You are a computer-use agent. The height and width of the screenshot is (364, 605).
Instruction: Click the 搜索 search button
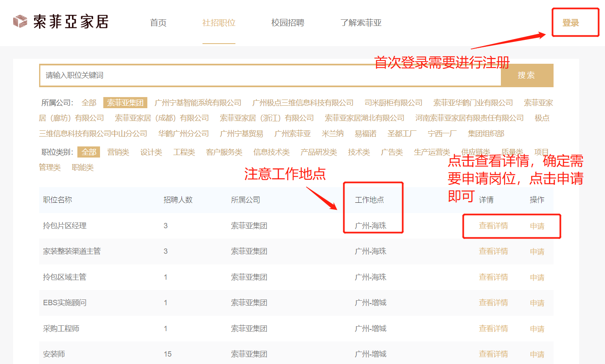(527, 75)
